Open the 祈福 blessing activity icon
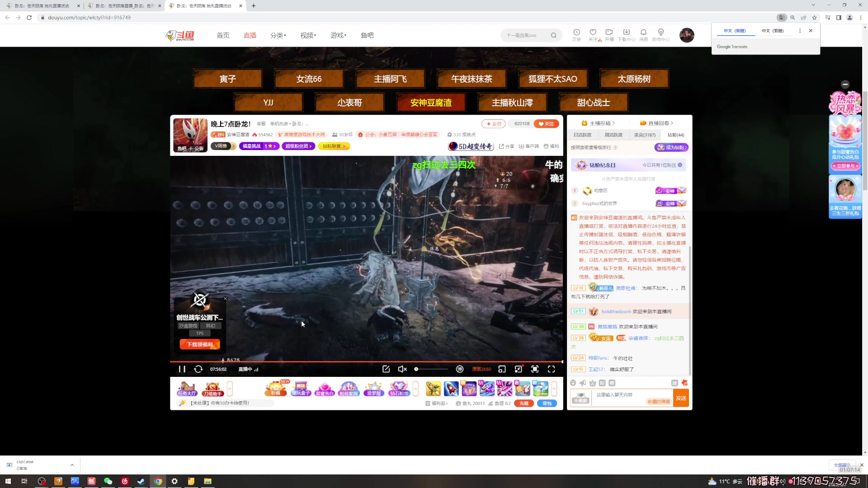This screenshot has height=488, width=868. pyautogui.click(x=276, y=389)
